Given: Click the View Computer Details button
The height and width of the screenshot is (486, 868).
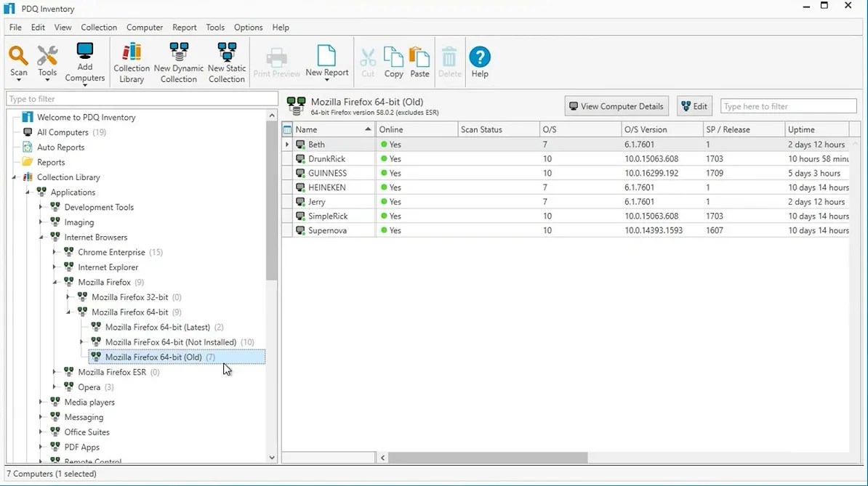Looking at the screenshot, I should click(x=616, y=106).
